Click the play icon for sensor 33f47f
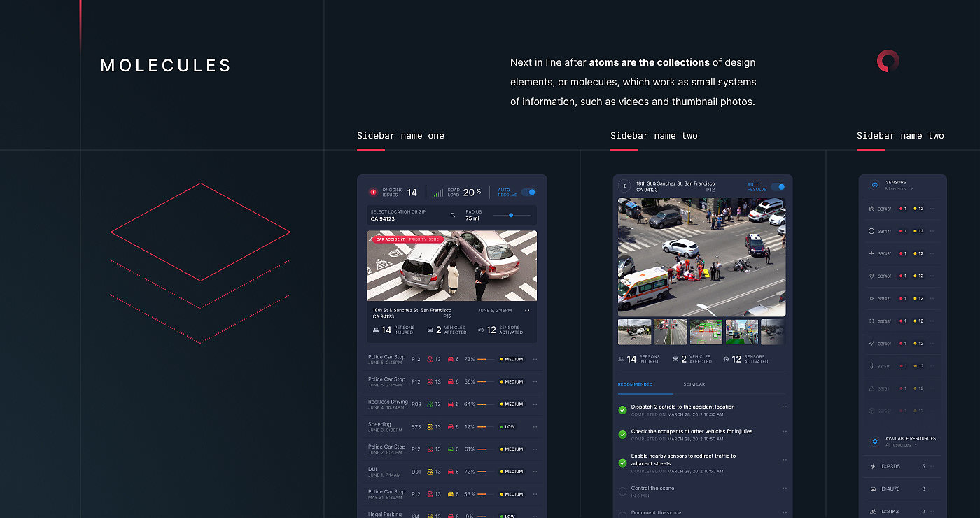The height and width of the screenshot is (518, 980). point(871,298)
